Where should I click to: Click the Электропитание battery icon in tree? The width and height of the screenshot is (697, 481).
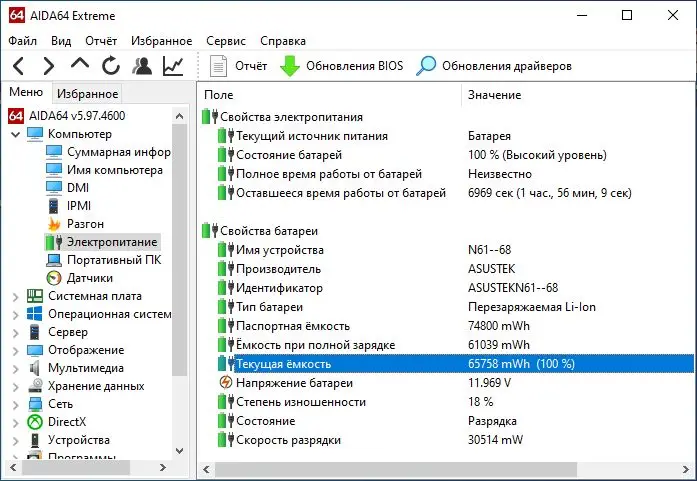pos(53,242)
